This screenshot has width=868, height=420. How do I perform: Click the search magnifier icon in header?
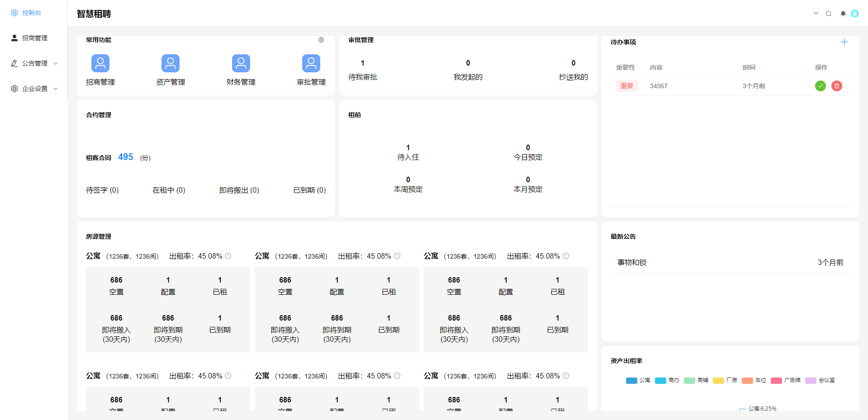[x=829, y=14]
